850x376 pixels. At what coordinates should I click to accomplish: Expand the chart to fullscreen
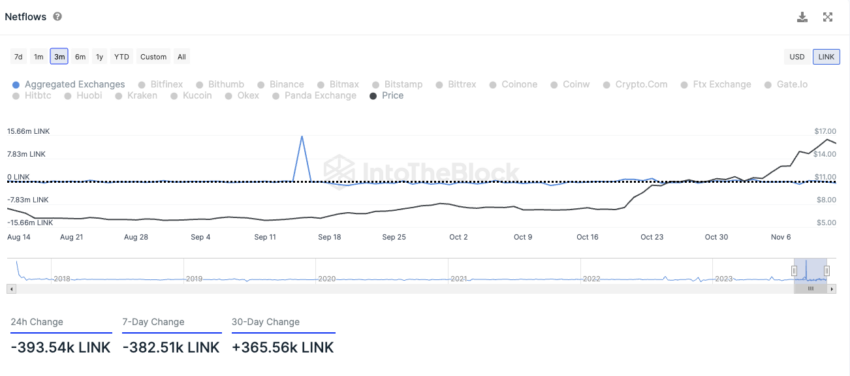(x=827, y=17)
